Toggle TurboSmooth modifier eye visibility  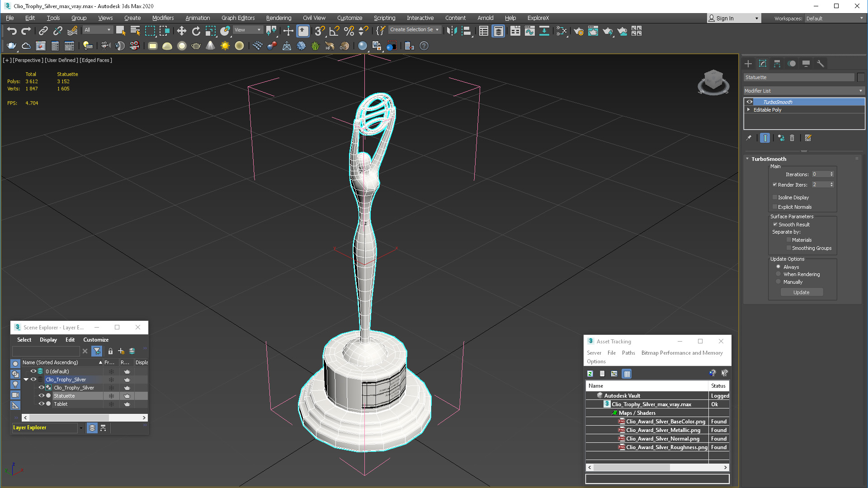coord(749,102)
